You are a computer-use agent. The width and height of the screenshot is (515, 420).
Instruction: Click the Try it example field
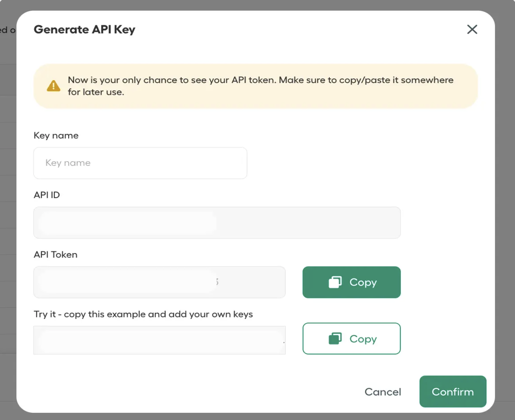(159, 340)
